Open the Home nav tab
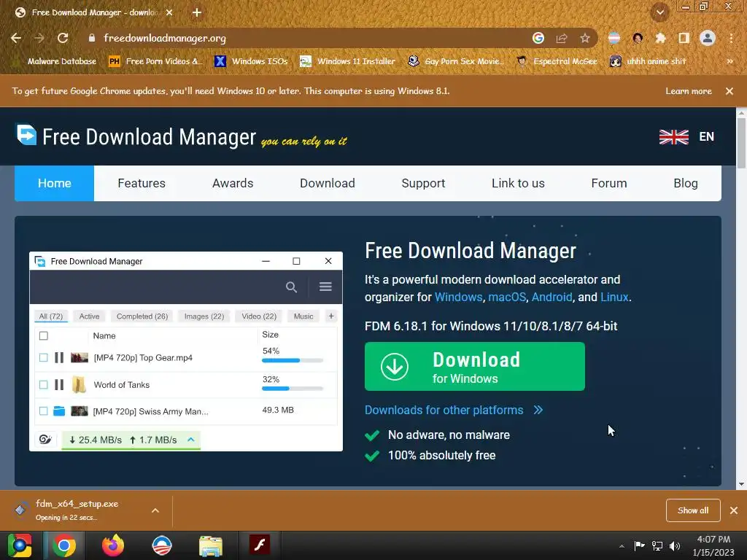The width and height of the screenshot is (747, 560). tap(54, 183)
